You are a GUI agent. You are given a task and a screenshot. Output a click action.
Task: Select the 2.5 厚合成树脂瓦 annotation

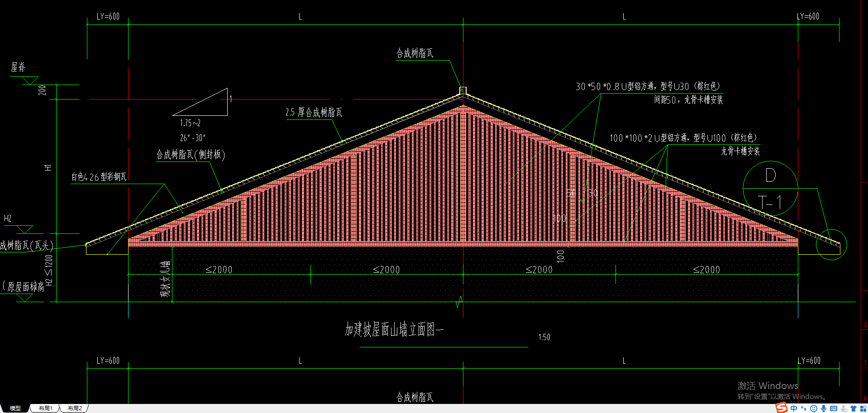tap(314, 112)
